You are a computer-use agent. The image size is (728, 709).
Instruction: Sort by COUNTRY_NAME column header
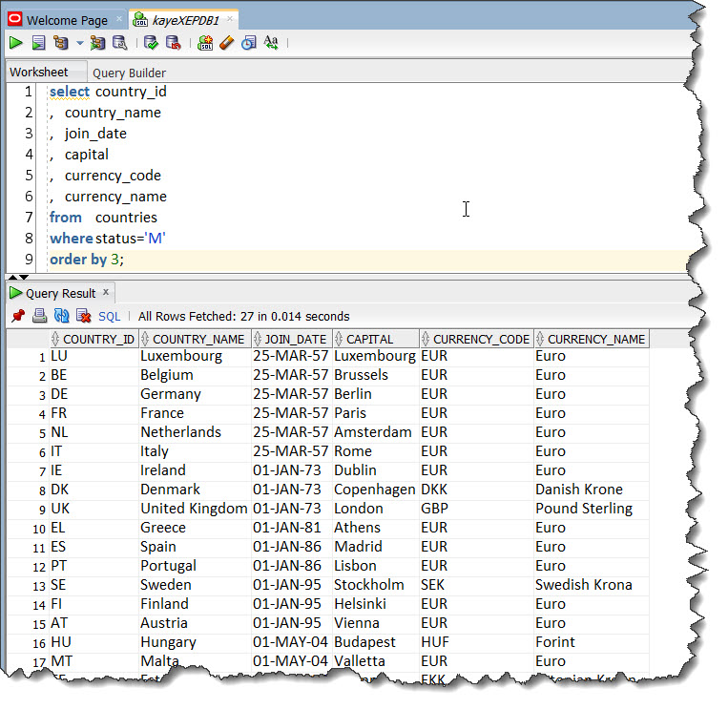pyautogui.click(x=194, y=339)
